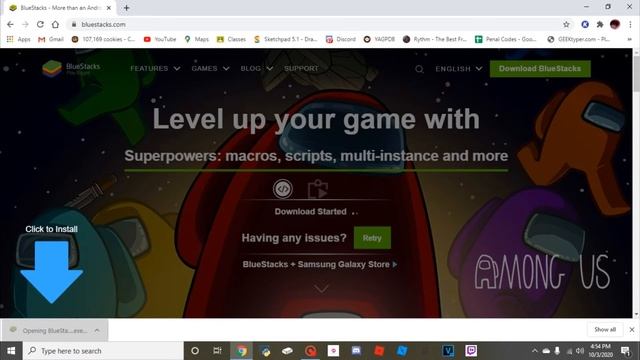Open the SUPPORT page
The width and height of the screenshot is (640, 360).
coord(301,69)
